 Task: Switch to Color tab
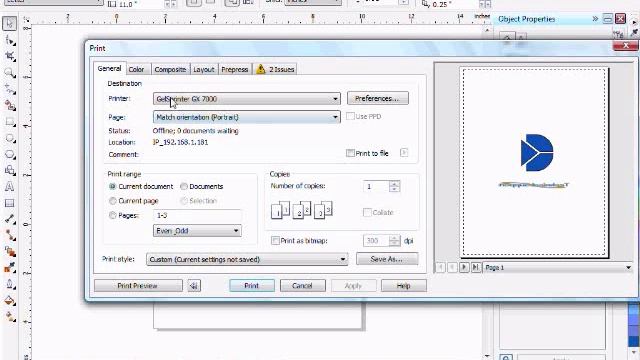coord(136,69)
